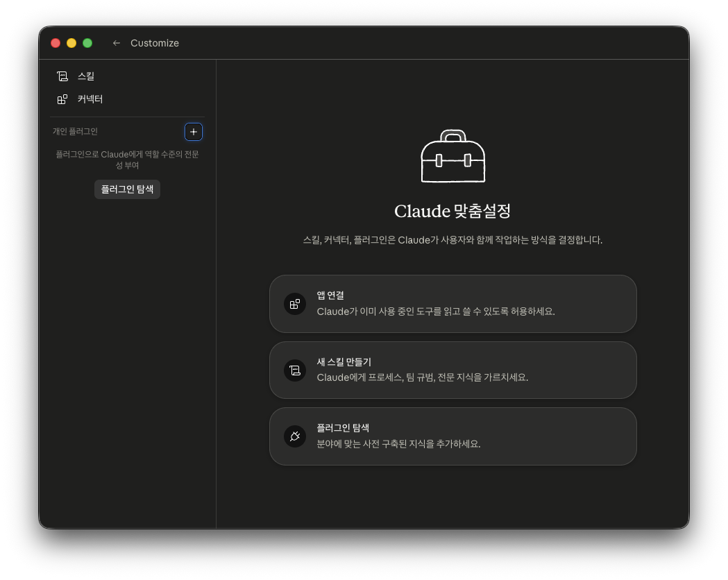The width and height of the screenshot is (728, 580).
Task: Click the 개인 플러그인 section label
Action: pyautogui.click(x=75, y=131)
